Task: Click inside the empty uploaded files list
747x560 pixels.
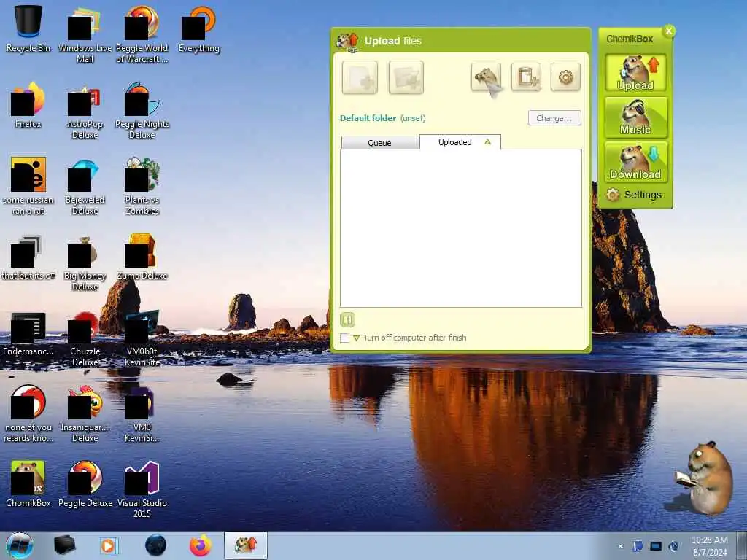Action: 461,228
